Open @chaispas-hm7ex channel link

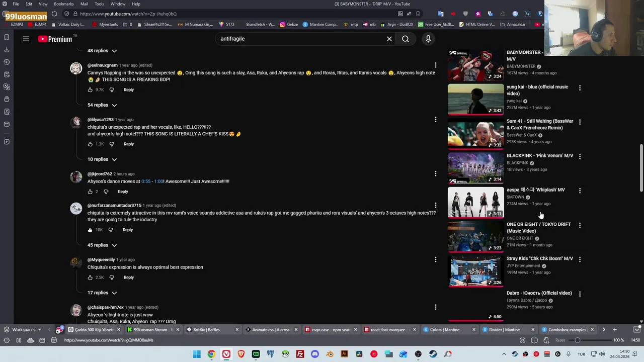tap(105, 307)
